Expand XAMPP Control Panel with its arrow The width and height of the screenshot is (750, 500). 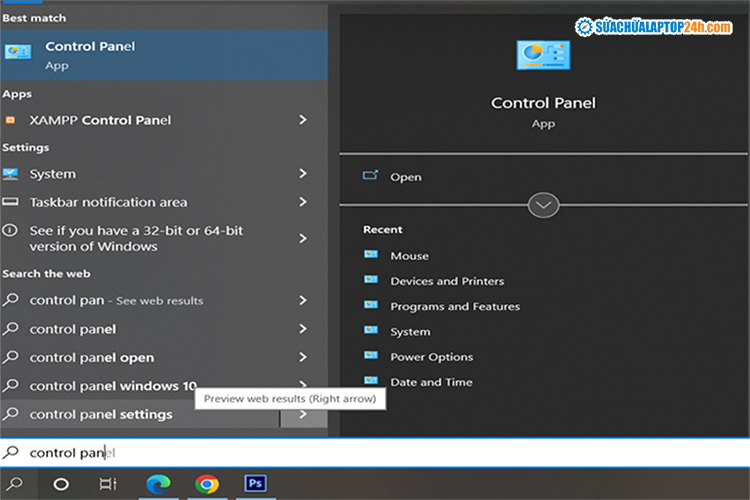(303, 120)
